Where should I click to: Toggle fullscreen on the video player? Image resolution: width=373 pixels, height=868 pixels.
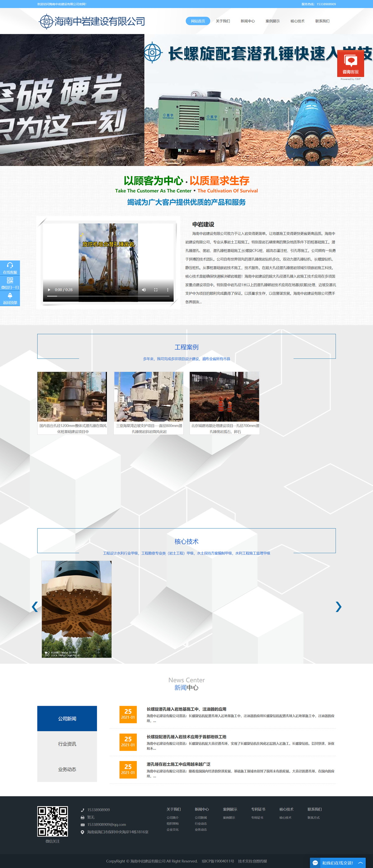click(x=156, y=290)
